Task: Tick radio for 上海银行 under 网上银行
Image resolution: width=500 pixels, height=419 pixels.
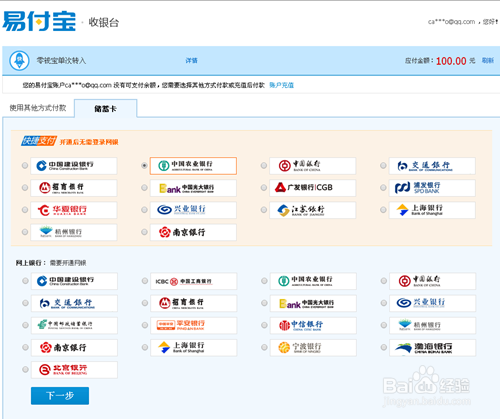Action: pos(145,347)
